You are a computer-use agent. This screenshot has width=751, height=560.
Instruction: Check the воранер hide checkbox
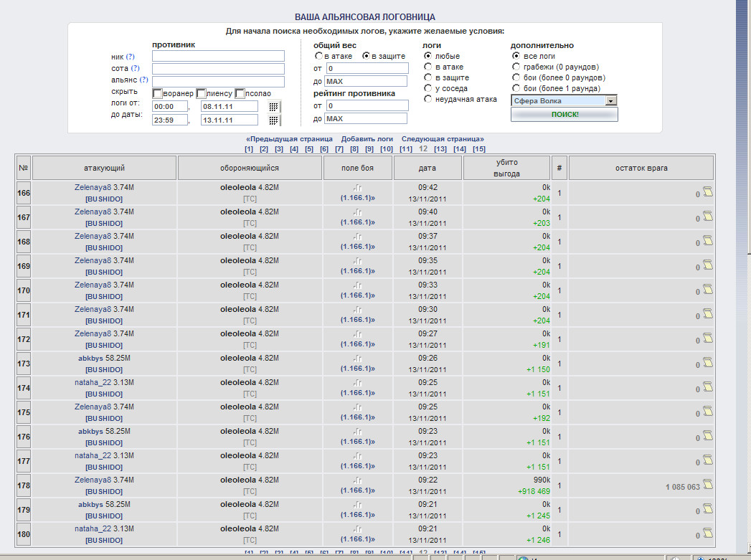coord(157,93)
